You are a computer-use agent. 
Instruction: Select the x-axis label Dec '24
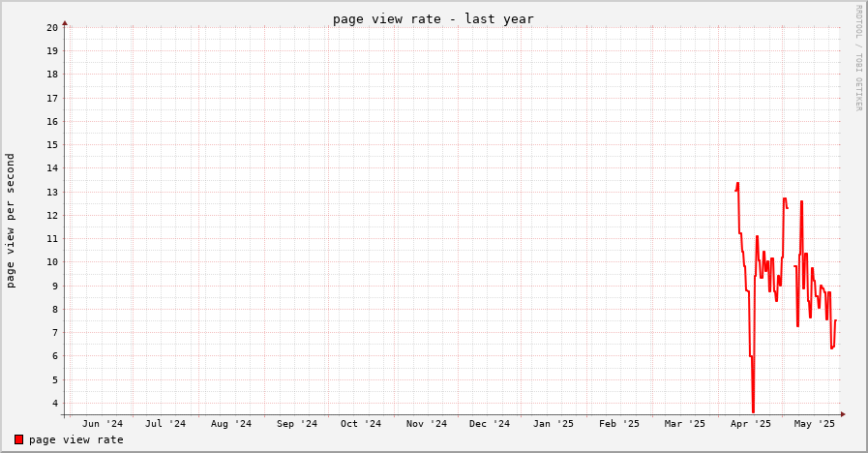(x=490, y=424)
